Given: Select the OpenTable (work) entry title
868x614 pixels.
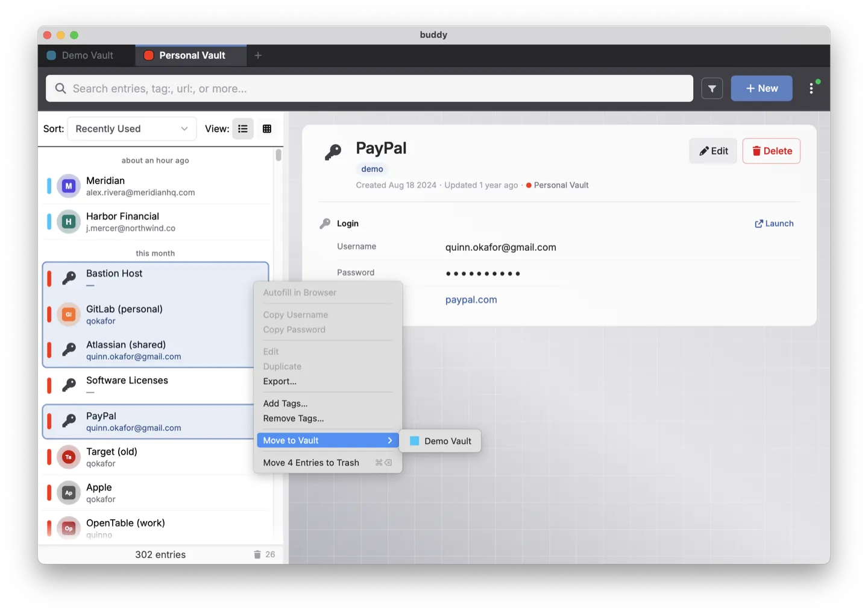Looking at the screenshot, I should pos(125,523).
